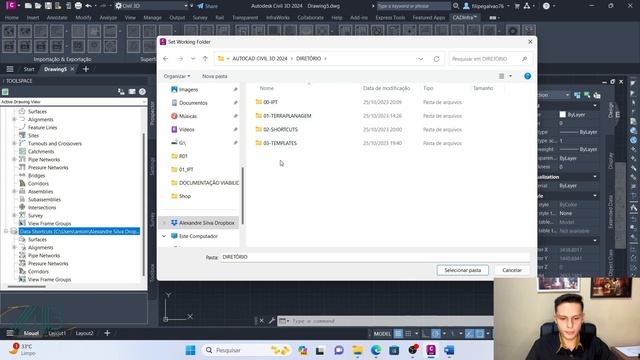Open the Autodesk shopping cart icon
The image size is (640, 360).
(517, 6)
